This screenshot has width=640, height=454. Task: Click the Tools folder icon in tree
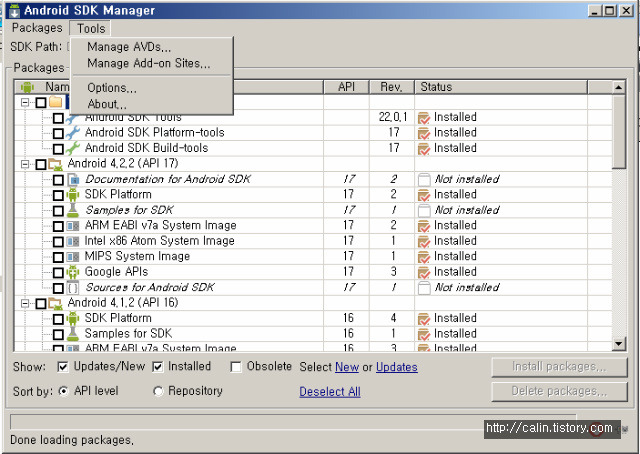tap(56, 102)
